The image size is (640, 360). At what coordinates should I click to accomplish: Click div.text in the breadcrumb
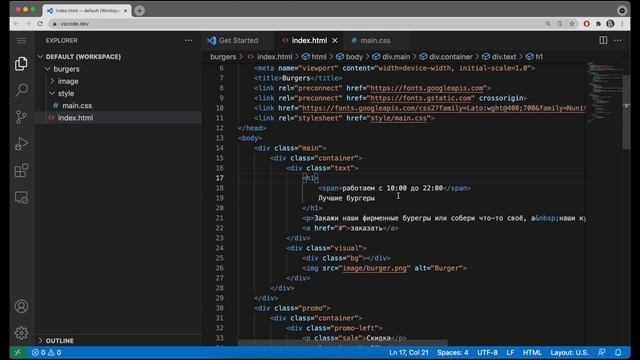click(x=504, y=57)
